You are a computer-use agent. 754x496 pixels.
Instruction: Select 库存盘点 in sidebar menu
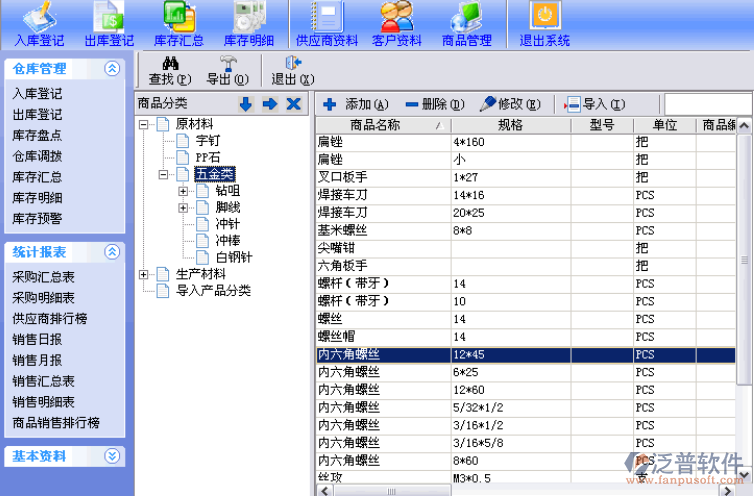[37, 135]
